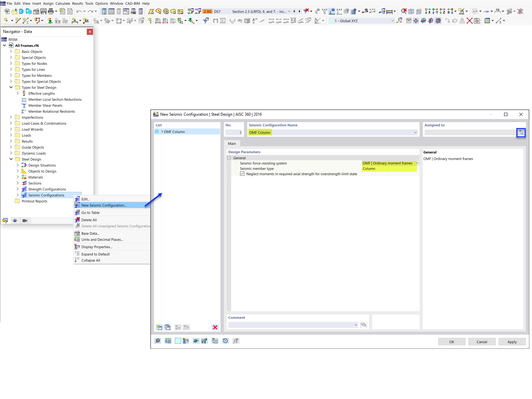
Task: Click the Cancel button
Action: tap(482, 342)
